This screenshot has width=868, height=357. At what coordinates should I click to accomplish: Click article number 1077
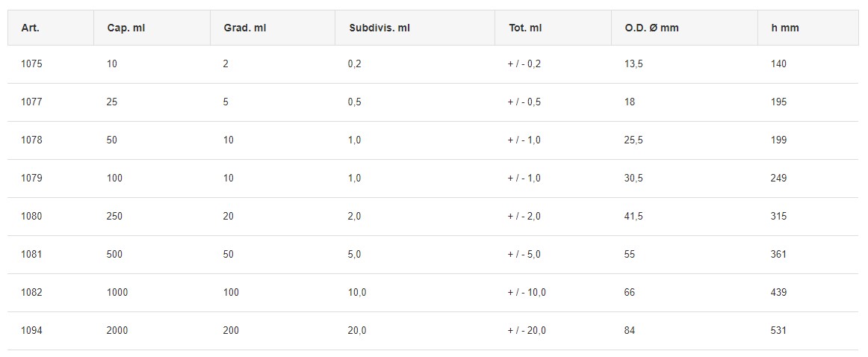[31, 102]
